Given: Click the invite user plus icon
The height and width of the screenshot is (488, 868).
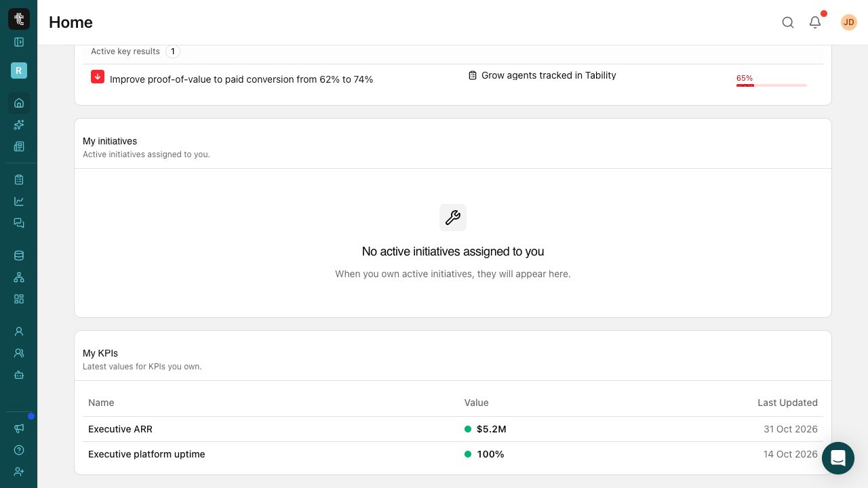Looking at the screenshot, I should 19,472.
